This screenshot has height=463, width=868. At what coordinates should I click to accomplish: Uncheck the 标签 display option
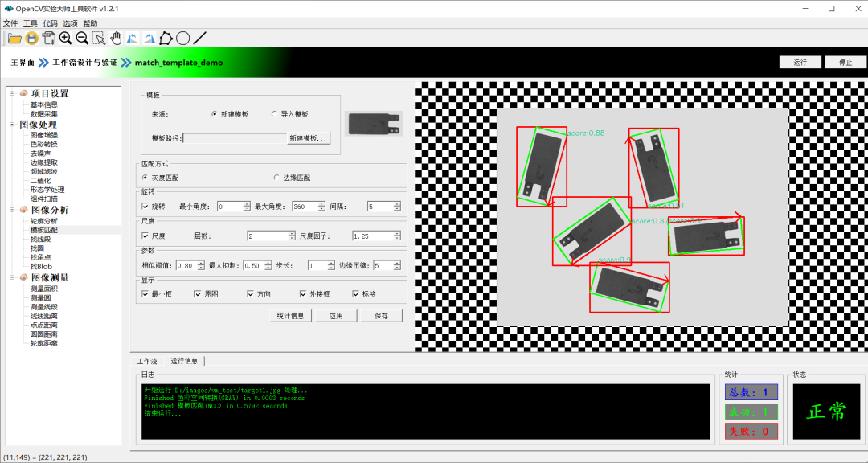tap(355, 294)
